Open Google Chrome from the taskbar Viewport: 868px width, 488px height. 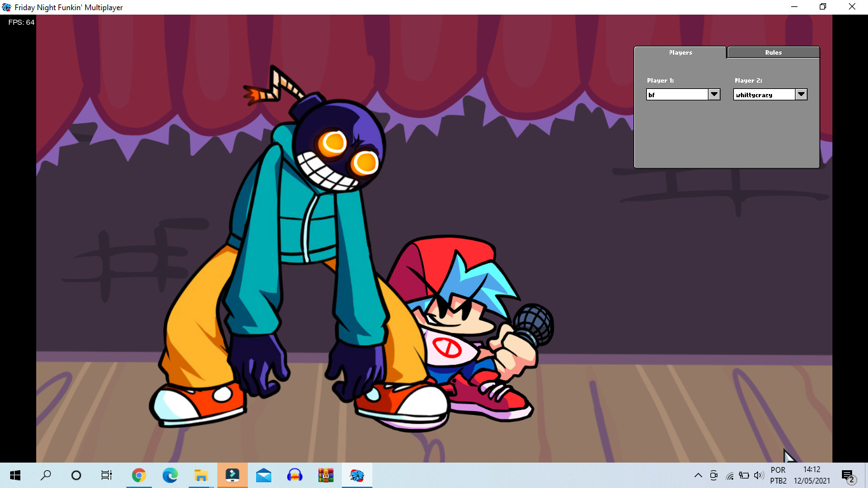point(139,475)
